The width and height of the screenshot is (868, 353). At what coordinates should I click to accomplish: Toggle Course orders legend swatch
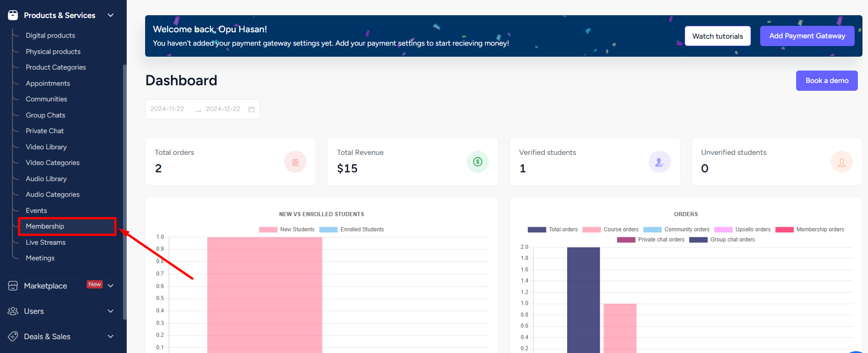[592, 229]
